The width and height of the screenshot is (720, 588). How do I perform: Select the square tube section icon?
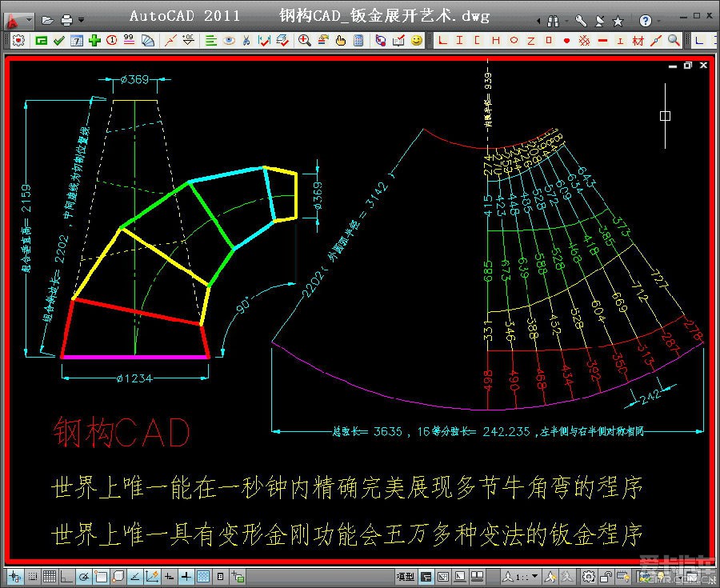(549, 40)
